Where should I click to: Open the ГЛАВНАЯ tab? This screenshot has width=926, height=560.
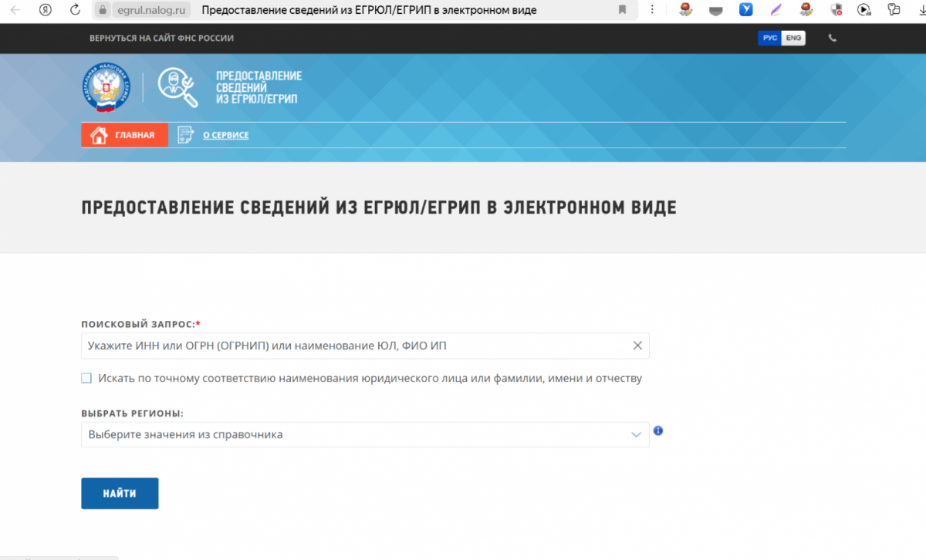(x=124, y=135)
